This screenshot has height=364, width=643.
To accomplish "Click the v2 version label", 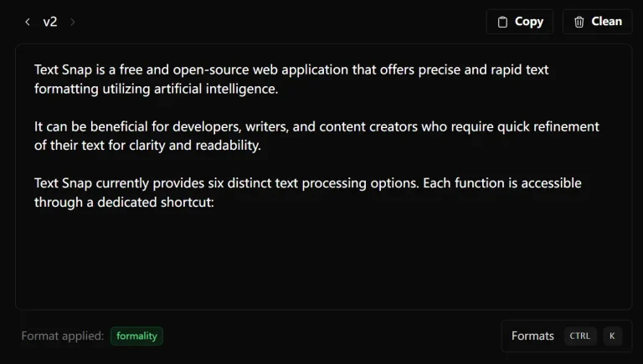I will pyautogui.click(x=50, y=22).
